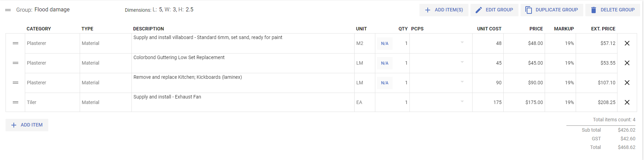The image size is (644, 160).
Task: Click ADD ITEM below the table
Action: pos(27,125)
